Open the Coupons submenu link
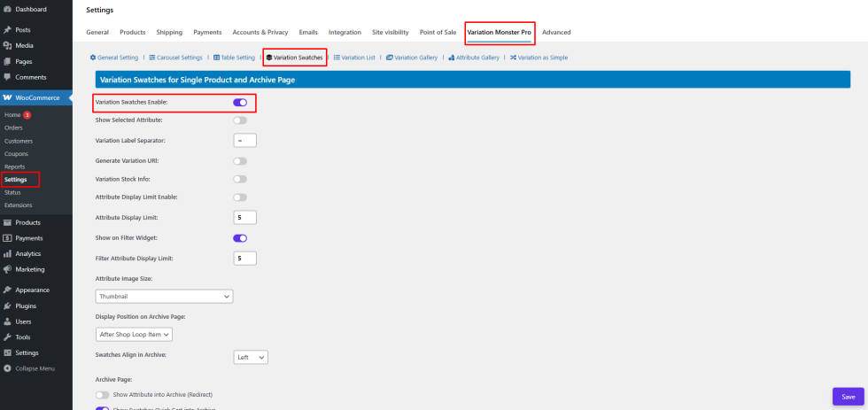Screen dimensions: 868x410 pos(16,154)
